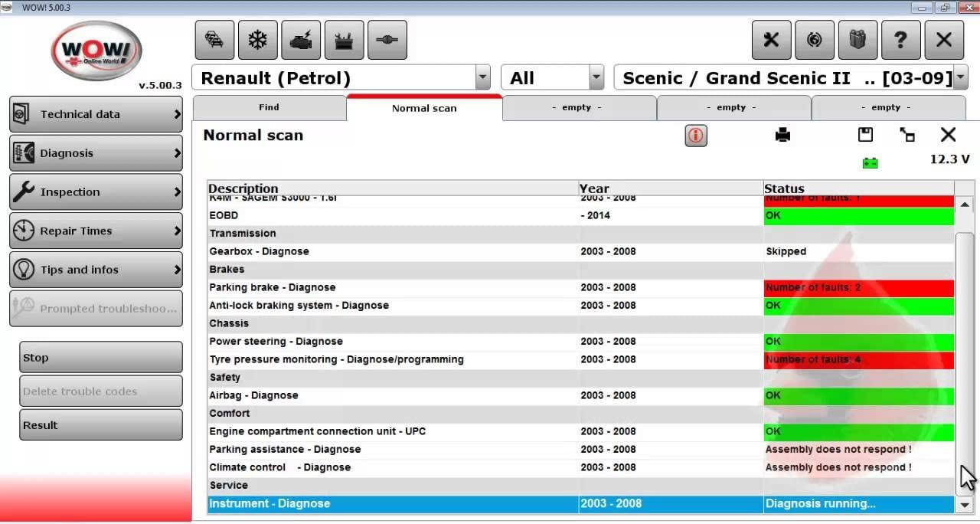Switch to the Find tab
The image size is (980, 524).
(x=269, y=107)
